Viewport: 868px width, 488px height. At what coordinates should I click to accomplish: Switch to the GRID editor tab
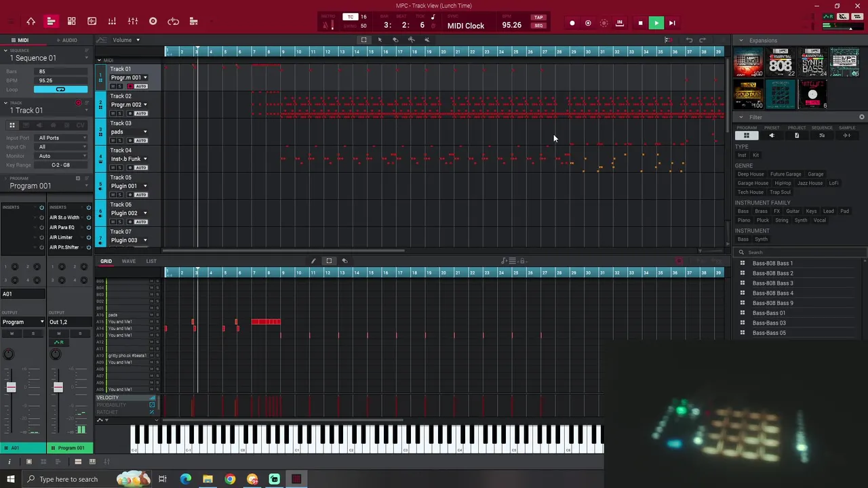pyautogui.click(x=106, y=261)
